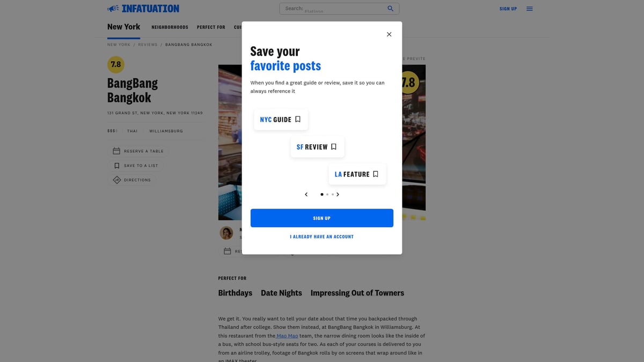Click the blue Sign Up button

pyautogui.click(x=322, y=218)
